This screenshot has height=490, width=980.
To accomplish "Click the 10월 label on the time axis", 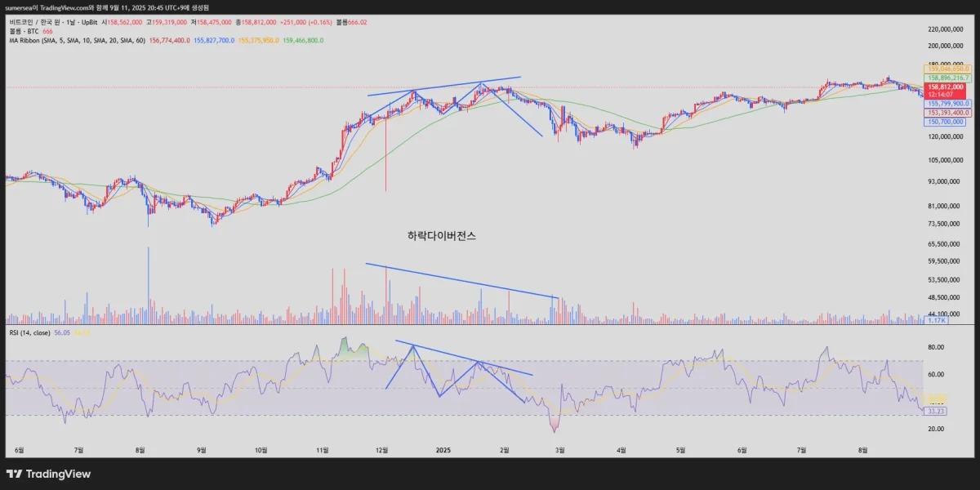I will pos(261,449).
